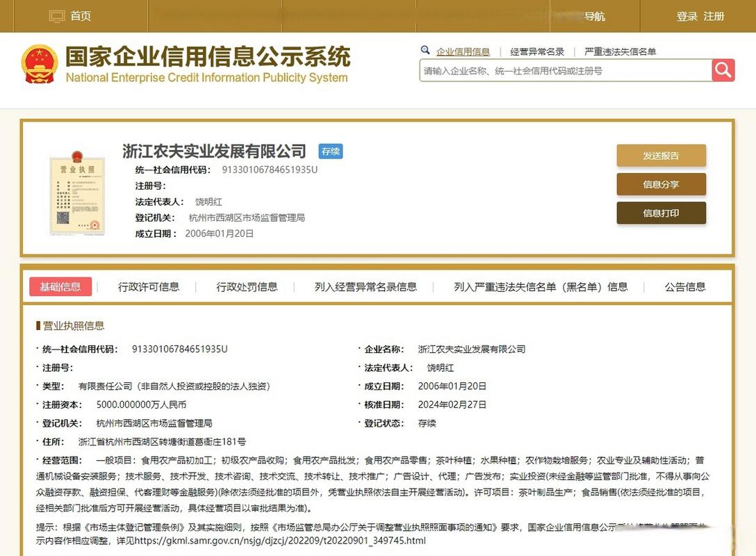Click the 存续 status badge
Image resolution: width=756 pixels, height=556 pixels.
tap(330, 151)
